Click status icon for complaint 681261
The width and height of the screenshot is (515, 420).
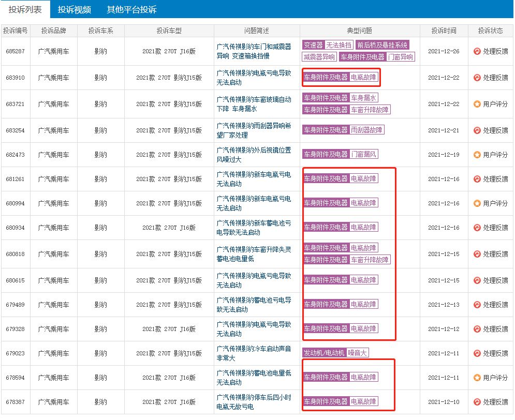(477, 179)
